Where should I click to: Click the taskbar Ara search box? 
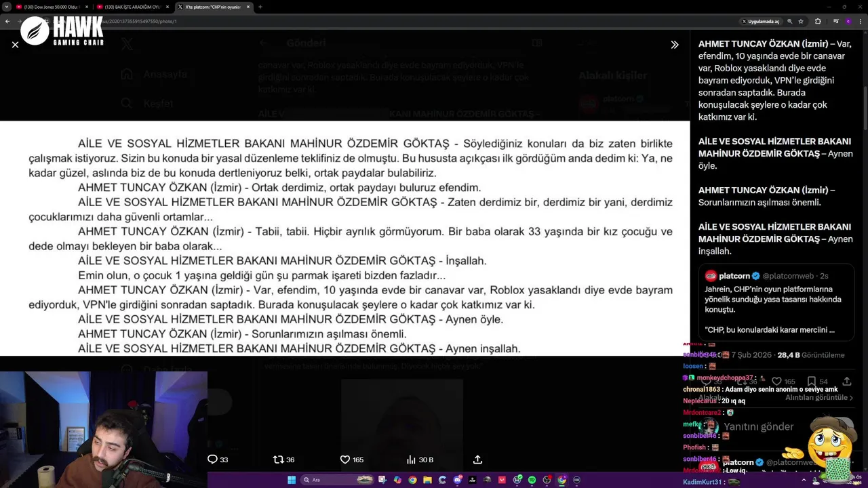pyautogui.click(x=338, y=480)
